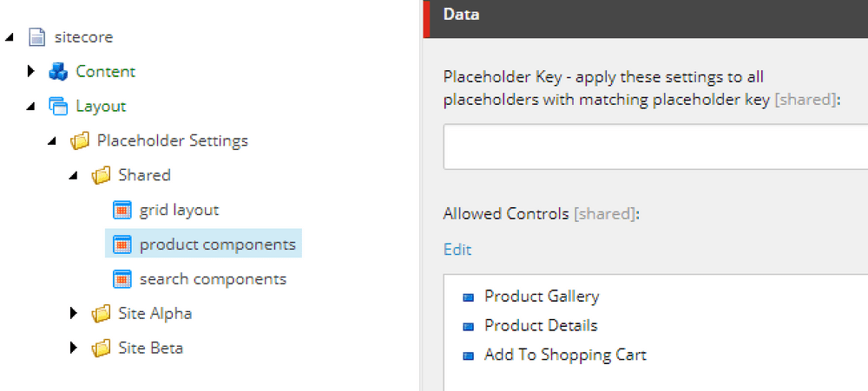
Task: Click the sitecore document icon
Action: point(36,37)
